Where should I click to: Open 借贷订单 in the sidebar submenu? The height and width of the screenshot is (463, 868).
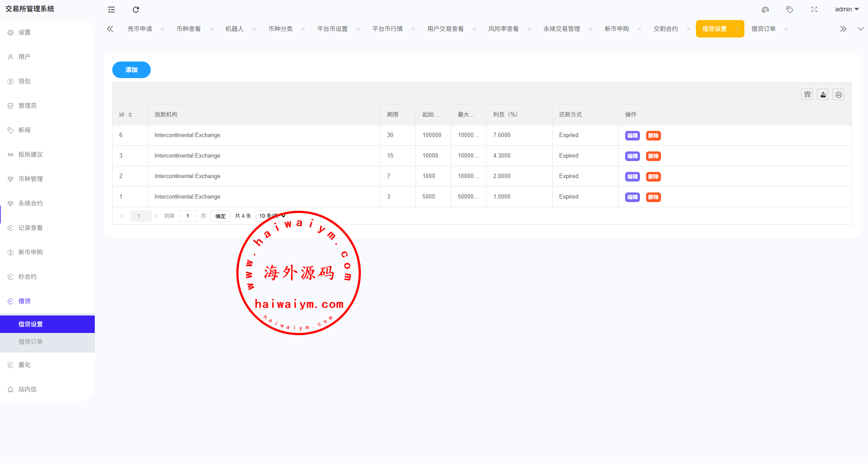tap(31, 342)
